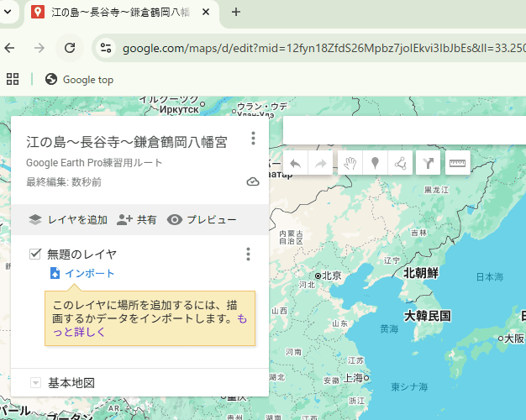Click the cloud saved status icon
The height and width of the screenshot is (420, 526).
pos(253,181)
